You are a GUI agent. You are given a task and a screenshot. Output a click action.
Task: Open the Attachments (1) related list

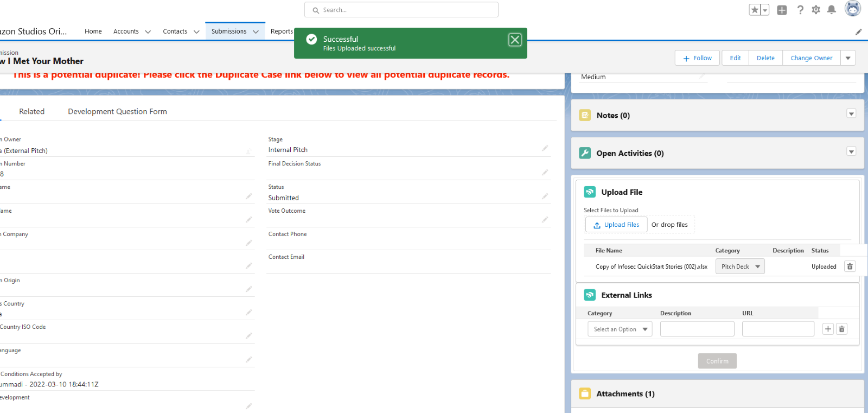tap(626, 393)
